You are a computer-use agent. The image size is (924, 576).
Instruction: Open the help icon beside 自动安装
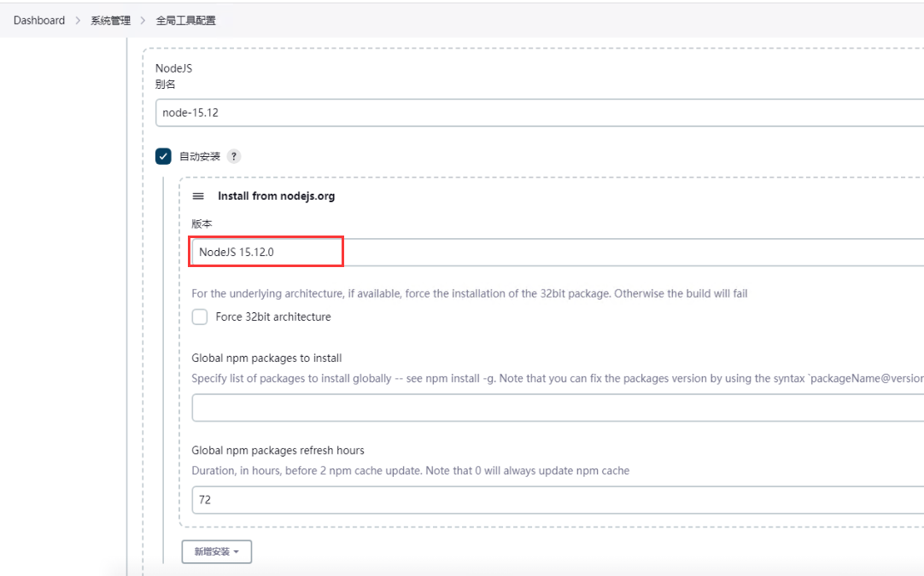tap(234, 156)
